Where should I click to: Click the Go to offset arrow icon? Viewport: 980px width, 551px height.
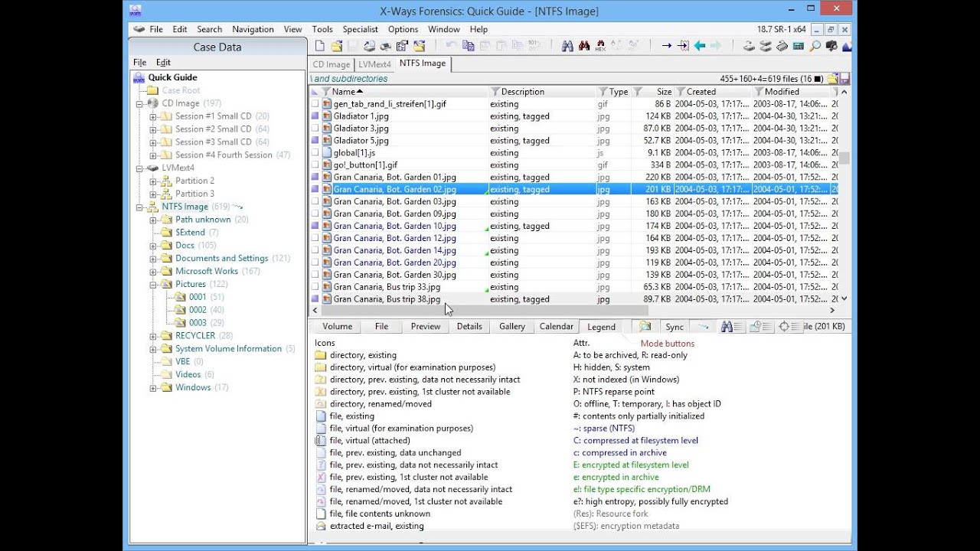[666, 46]
